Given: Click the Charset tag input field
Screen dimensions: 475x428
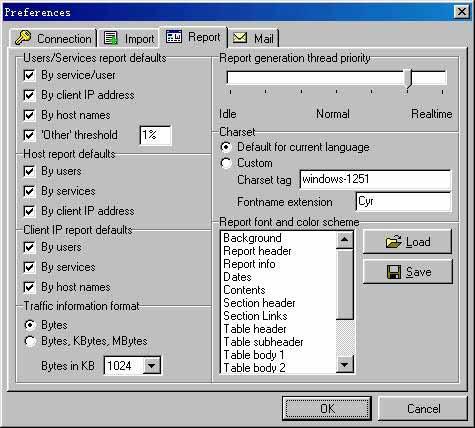Looking at the screenshot, I should pos(375,179).
